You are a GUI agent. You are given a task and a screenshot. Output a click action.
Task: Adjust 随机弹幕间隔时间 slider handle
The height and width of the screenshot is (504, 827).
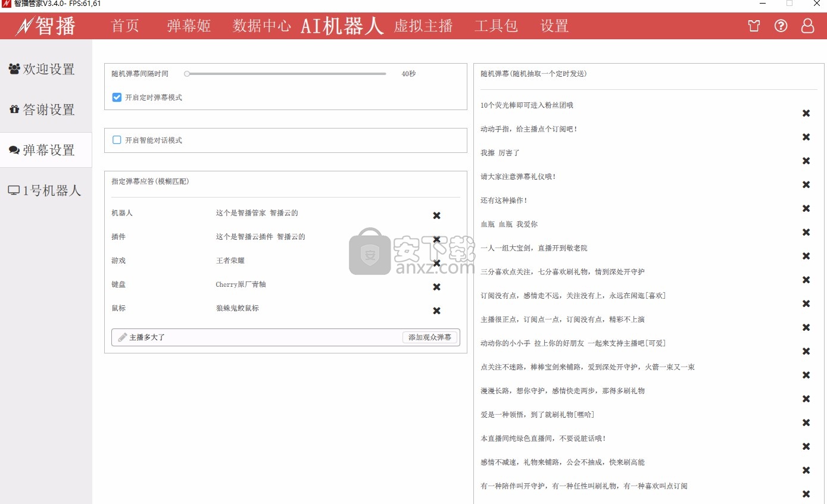point(187,74)
